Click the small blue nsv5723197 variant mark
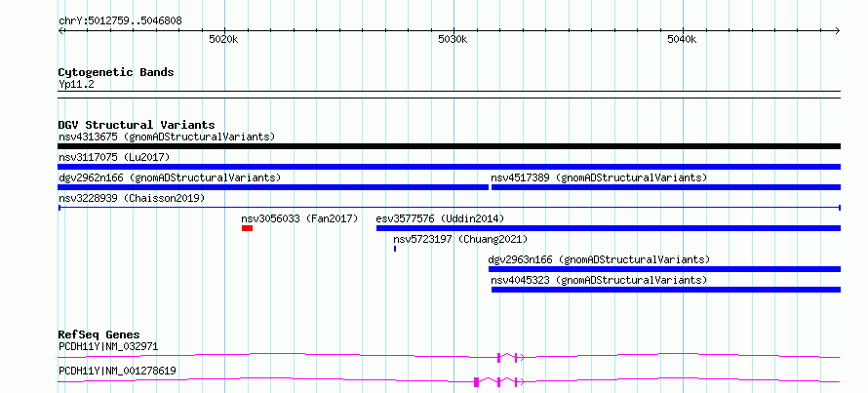Screen dimensions: 868x393 (395, 249)
